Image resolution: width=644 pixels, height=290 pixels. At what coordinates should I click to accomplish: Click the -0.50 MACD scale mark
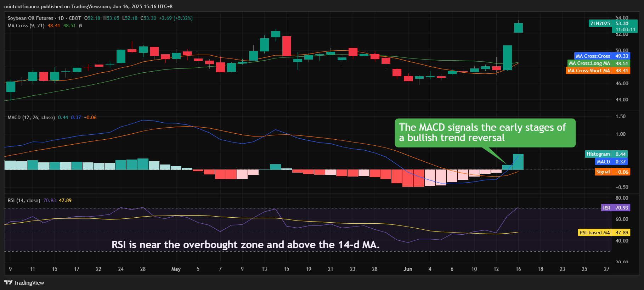click(x=622, y=187)
